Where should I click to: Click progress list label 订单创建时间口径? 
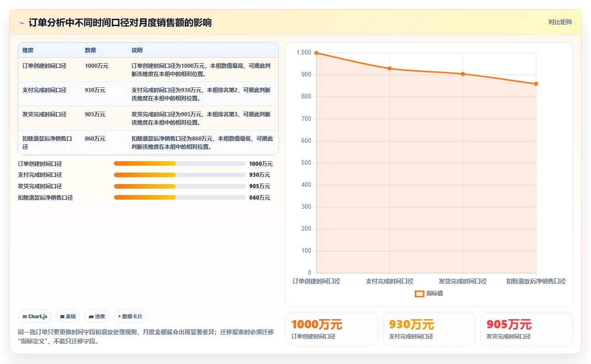[40, 163]
